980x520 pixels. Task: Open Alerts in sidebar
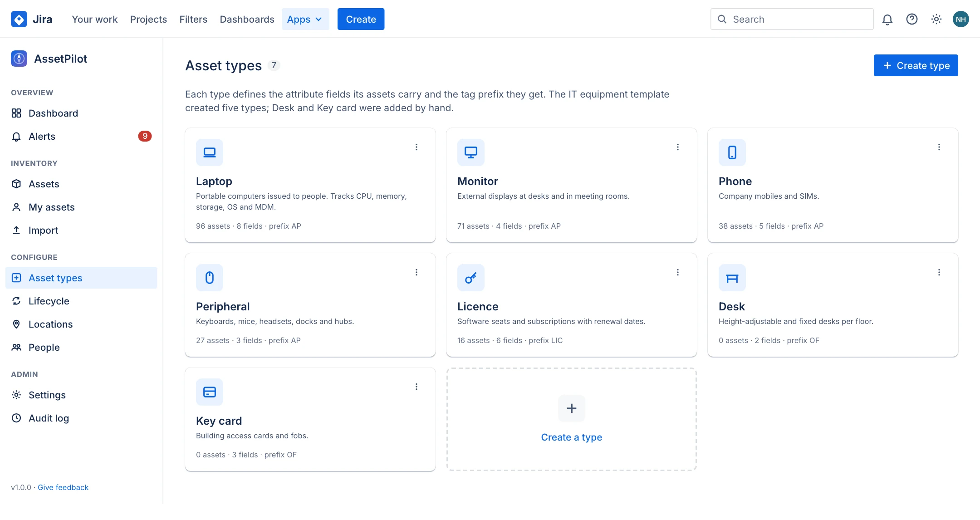(81, 136)
